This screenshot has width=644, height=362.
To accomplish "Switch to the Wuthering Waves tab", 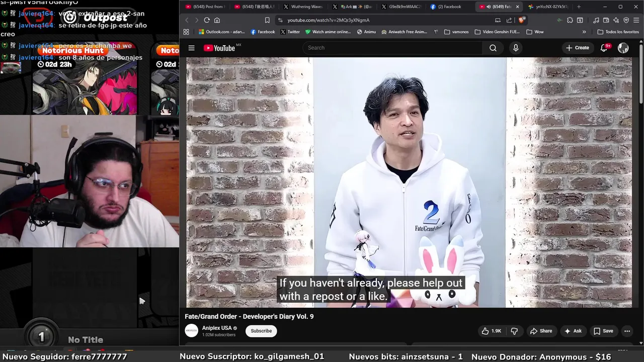I will pos(303,7).
